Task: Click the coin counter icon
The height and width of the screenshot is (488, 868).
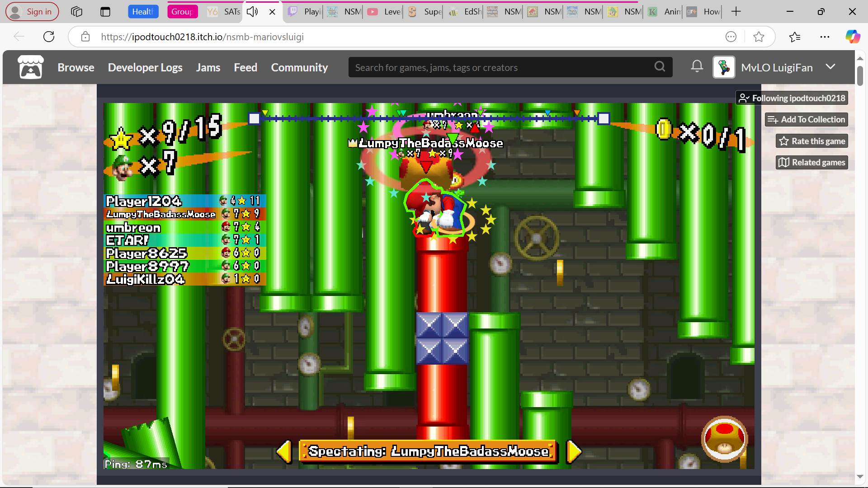Action: pos(663,129)
